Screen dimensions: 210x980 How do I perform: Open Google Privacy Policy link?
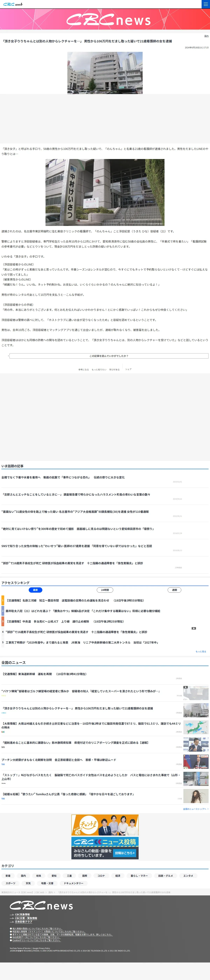click(x=41, y=948)
